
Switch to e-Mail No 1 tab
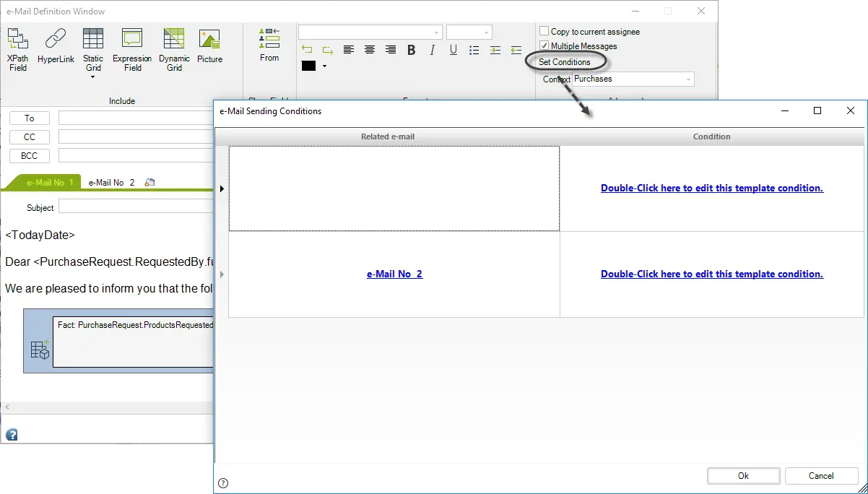tap(50, 183)
